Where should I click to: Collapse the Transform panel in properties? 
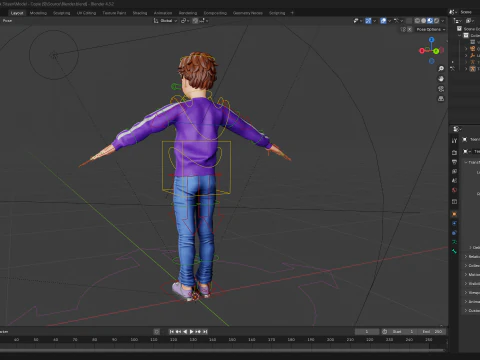click(x=472, y=162)
